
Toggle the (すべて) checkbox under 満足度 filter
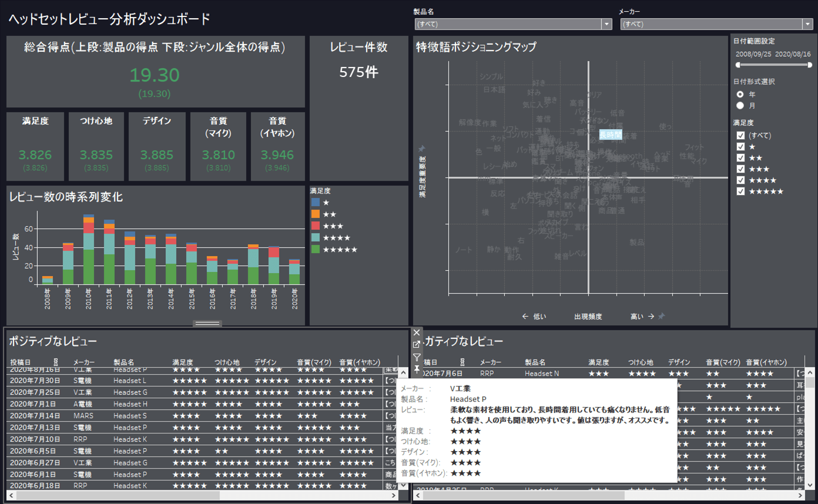coord(740,136)
